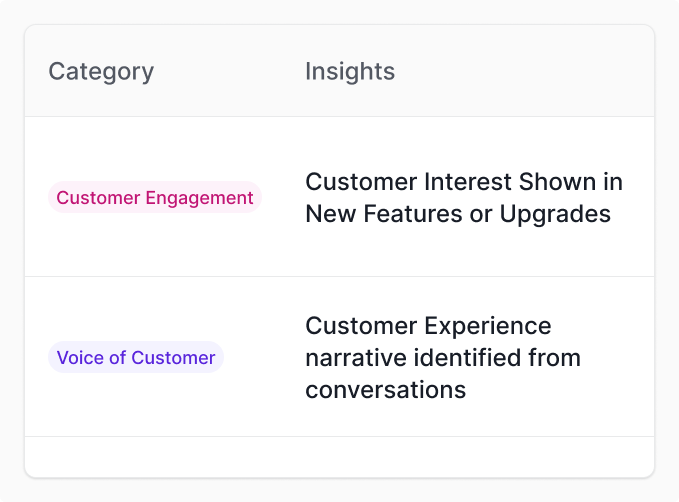The height and width of the screenshot is (502, 679).
Task: Open the Customer Interest Shown in New Features insight
Action: click(463, 198)
